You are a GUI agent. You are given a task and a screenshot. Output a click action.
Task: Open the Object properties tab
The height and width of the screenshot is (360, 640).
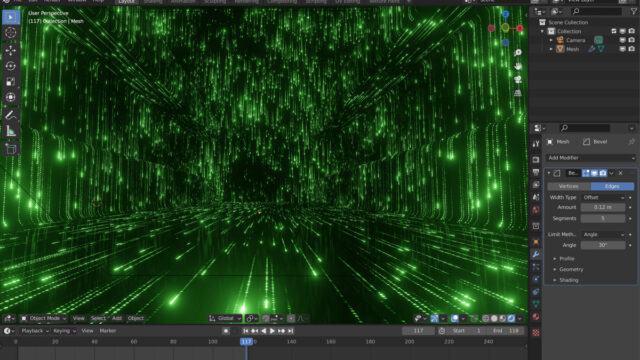[536, 242]
